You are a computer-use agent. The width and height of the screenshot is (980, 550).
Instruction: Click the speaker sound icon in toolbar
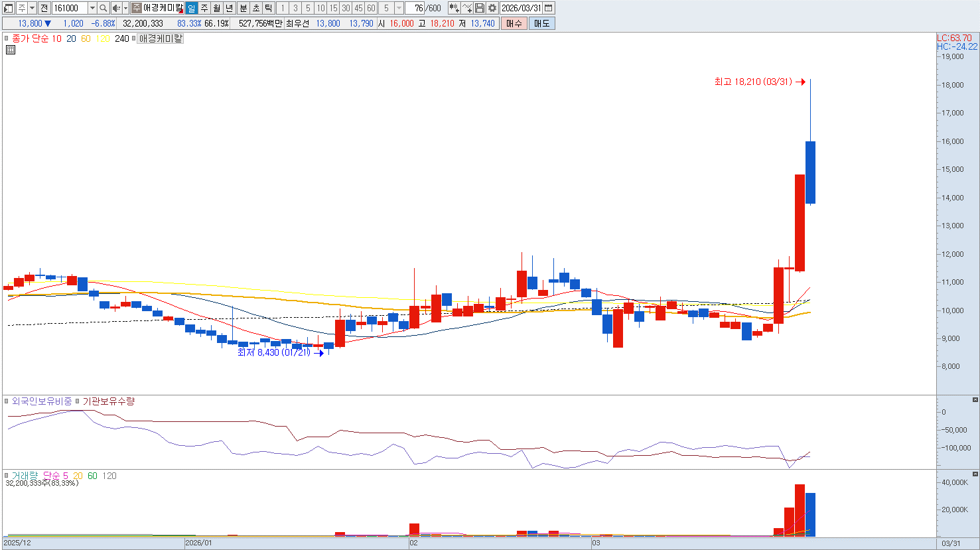click(x=116, y=8)
